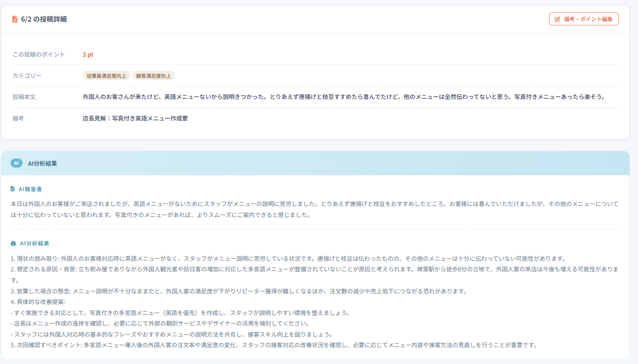Click the brain icon next to AI分析結果

coord(13,243)
